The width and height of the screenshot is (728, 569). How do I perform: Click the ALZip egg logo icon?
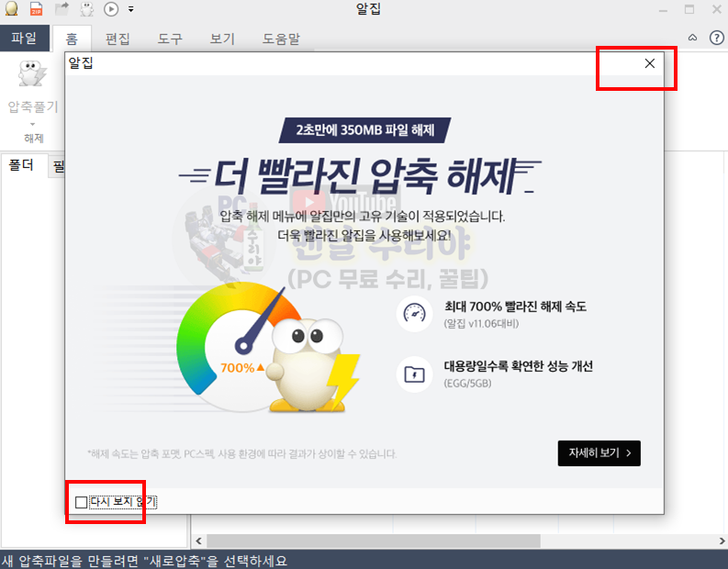(x=11, y=8)
